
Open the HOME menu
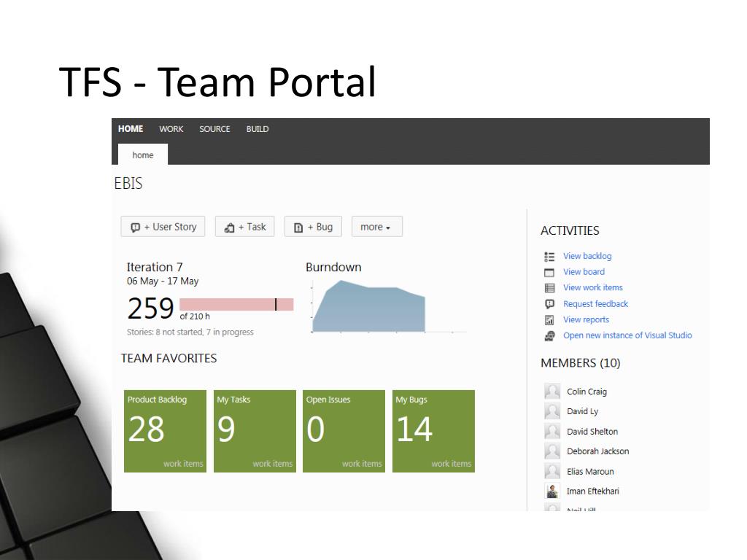coord(131,129)
